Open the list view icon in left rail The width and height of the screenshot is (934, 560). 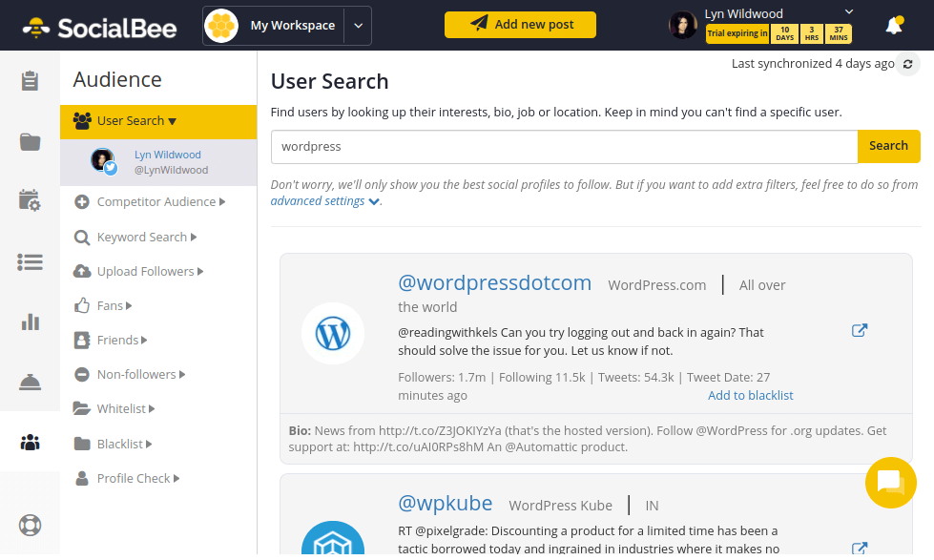[x=30, y=262]
